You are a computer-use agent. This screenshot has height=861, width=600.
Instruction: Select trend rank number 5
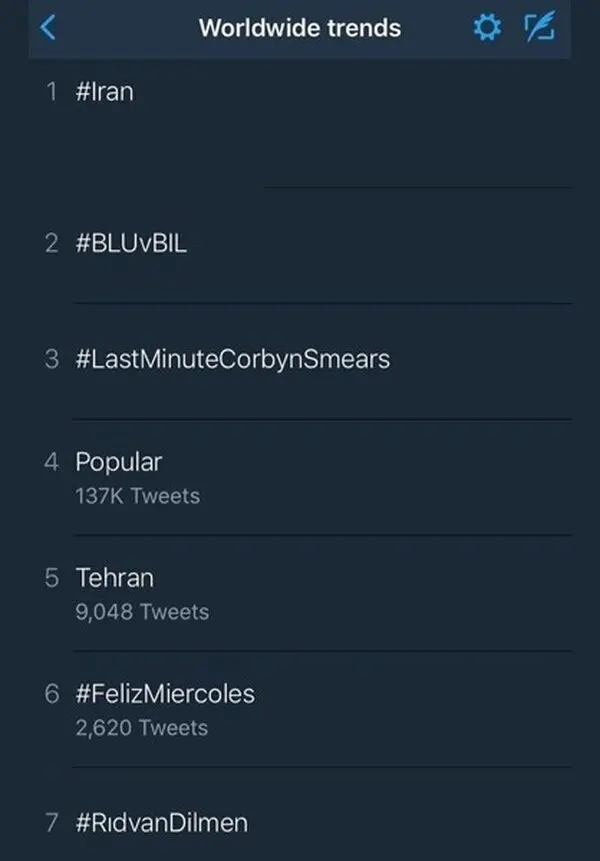(52, 578)
